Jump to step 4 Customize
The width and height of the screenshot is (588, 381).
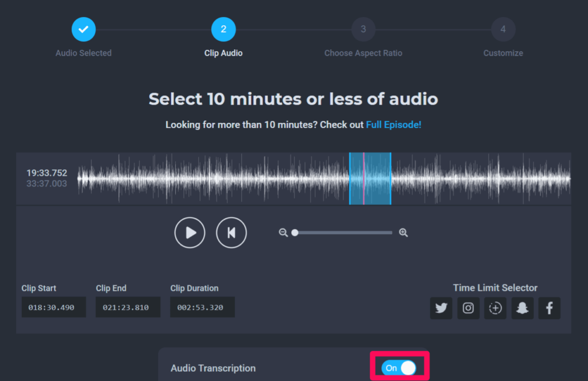click(503, 29)
